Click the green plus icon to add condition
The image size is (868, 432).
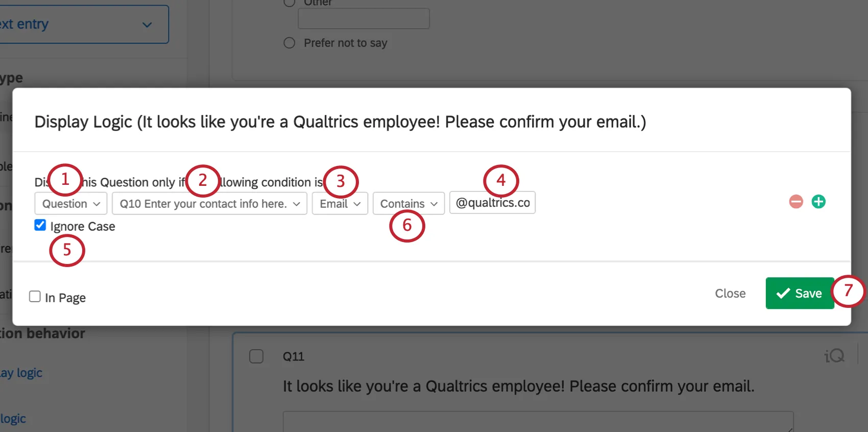[x=818, y=201]
